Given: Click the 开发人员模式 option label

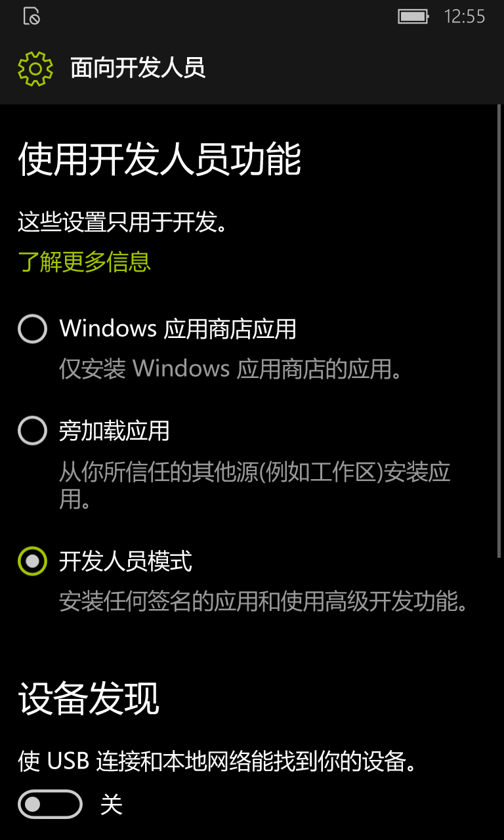Looking at the screenshot, I should pos(125,561).
